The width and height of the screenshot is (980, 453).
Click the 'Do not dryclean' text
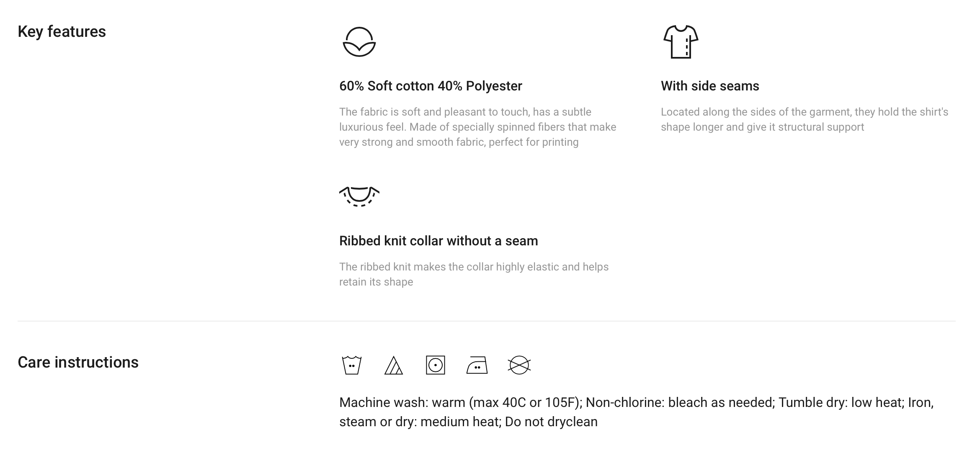551,422
